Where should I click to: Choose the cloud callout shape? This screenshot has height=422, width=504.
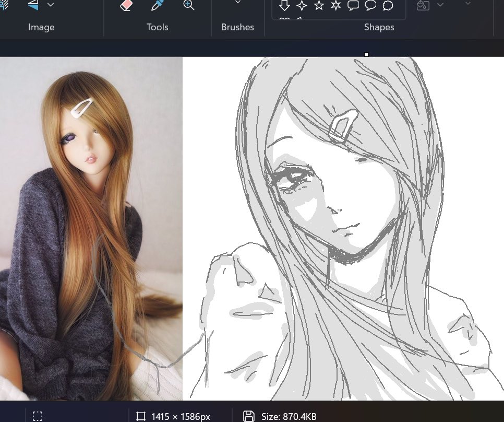point(388,5)
